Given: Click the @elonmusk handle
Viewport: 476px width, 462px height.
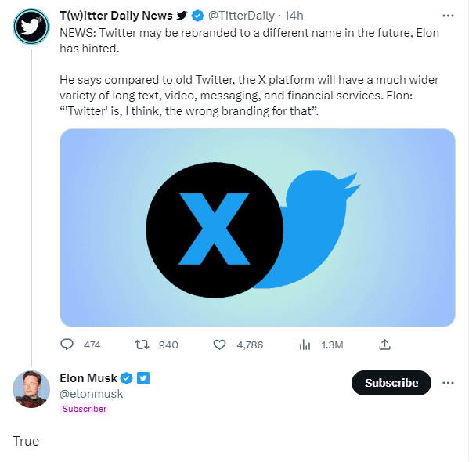Looking at the screenshot, I should (x=92, y=394).
